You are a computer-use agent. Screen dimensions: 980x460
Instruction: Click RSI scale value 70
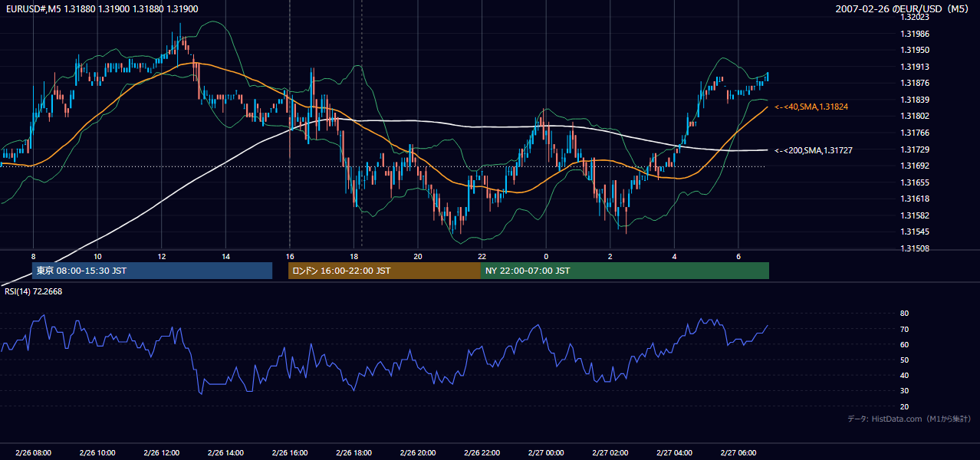point(904,329)
